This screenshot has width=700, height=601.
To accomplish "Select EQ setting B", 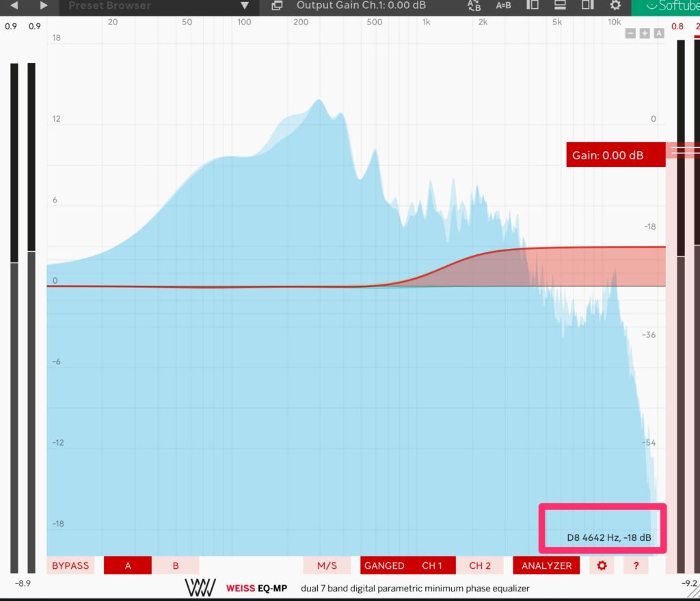I will coord(176,565).
